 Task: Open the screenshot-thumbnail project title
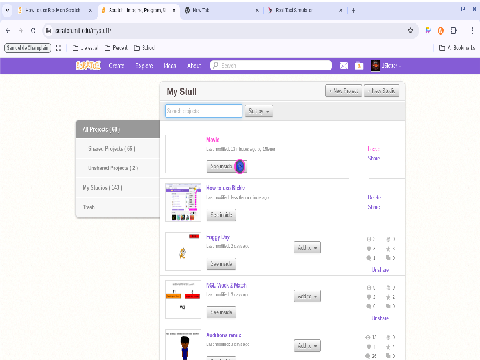coord(226,188)
